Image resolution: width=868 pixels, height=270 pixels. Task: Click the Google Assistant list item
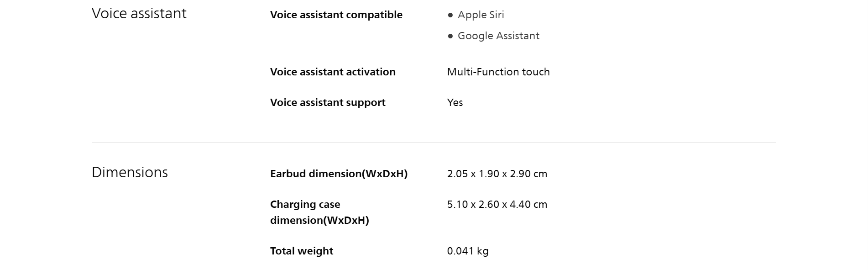[498, 36]
